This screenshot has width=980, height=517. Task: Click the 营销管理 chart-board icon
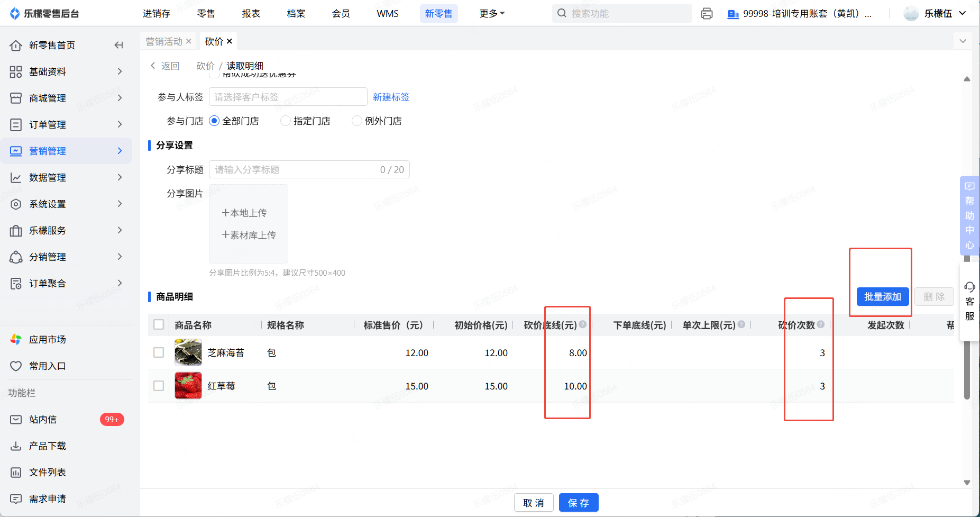16,151
